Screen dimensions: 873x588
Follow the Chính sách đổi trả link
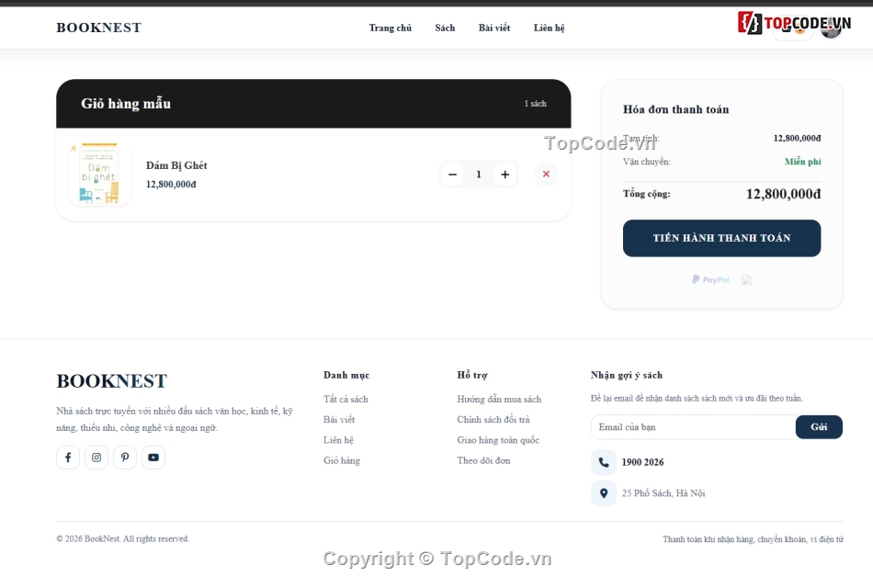[493, 420]
